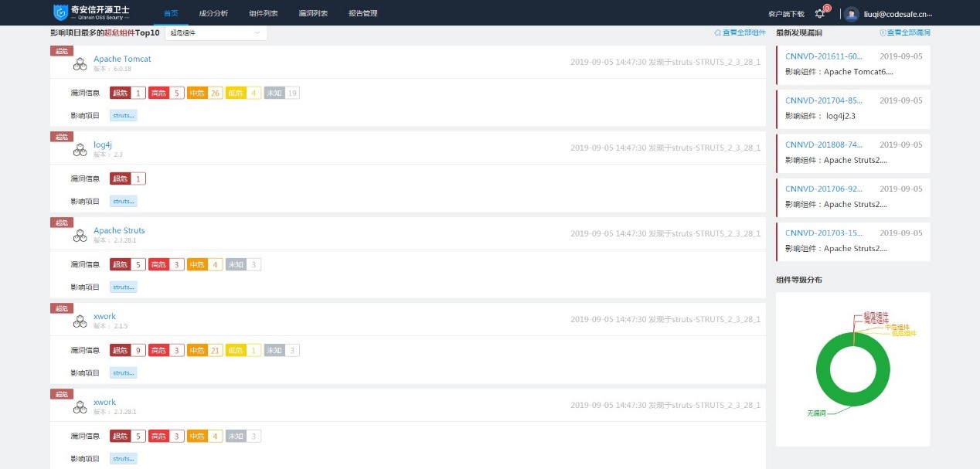The width and height of the screenshot is (980, 469).
Task: Open the log4j component link
Action: click(103, 144)
